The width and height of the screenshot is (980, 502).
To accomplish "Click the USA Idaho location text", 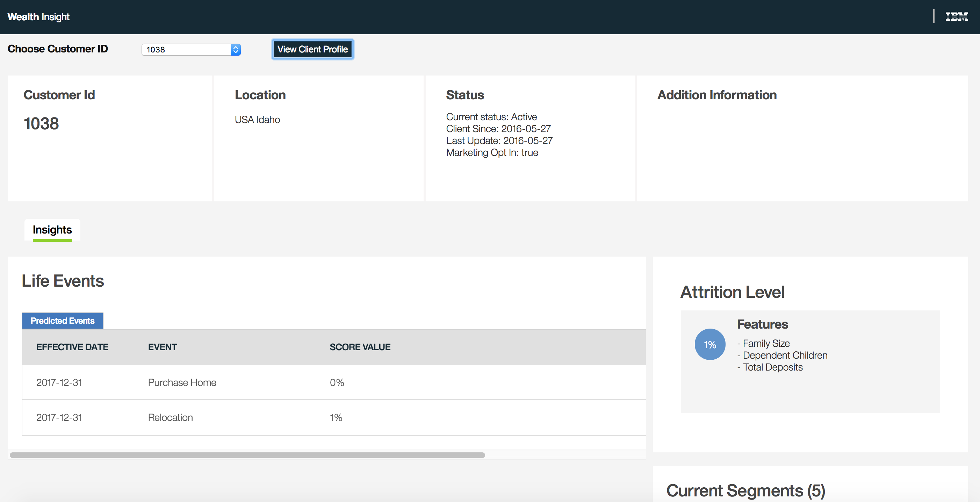I will coord(257,120).
